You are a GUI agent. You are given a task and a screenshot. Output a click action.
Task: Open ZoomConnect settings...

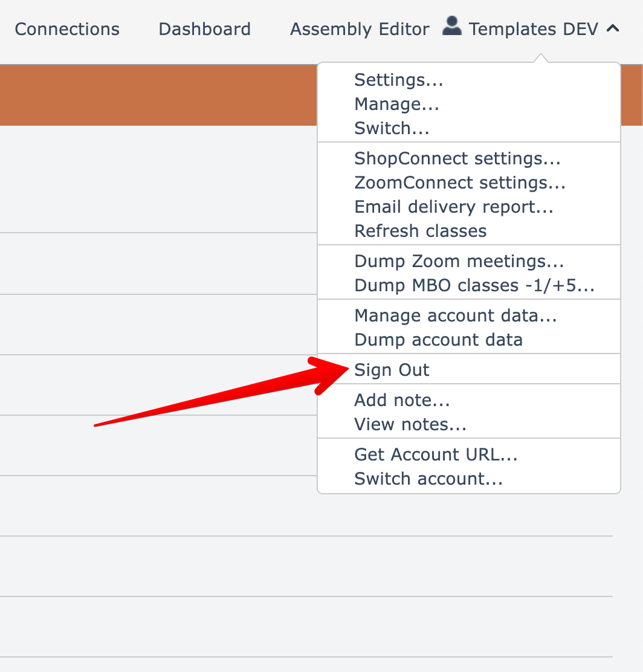pyautogui.click(x=460, y=183)
